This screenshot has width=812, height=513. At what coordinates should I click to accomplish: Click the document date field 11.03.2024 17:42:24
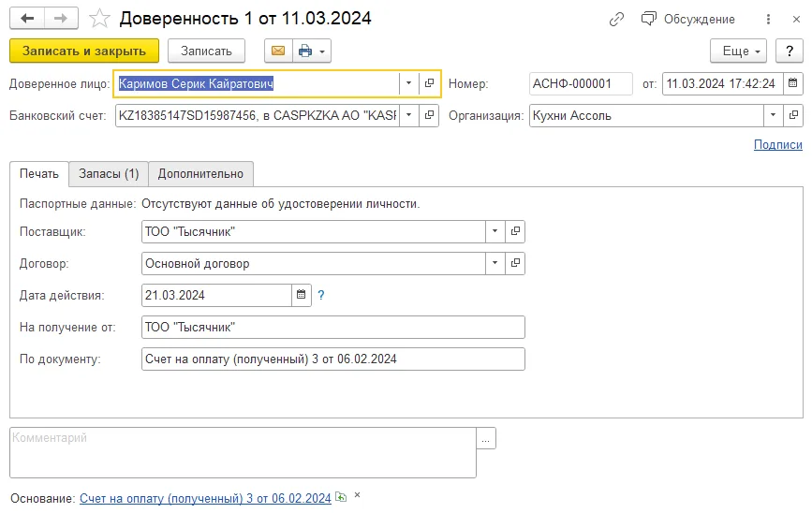click(x=722, y=83)
